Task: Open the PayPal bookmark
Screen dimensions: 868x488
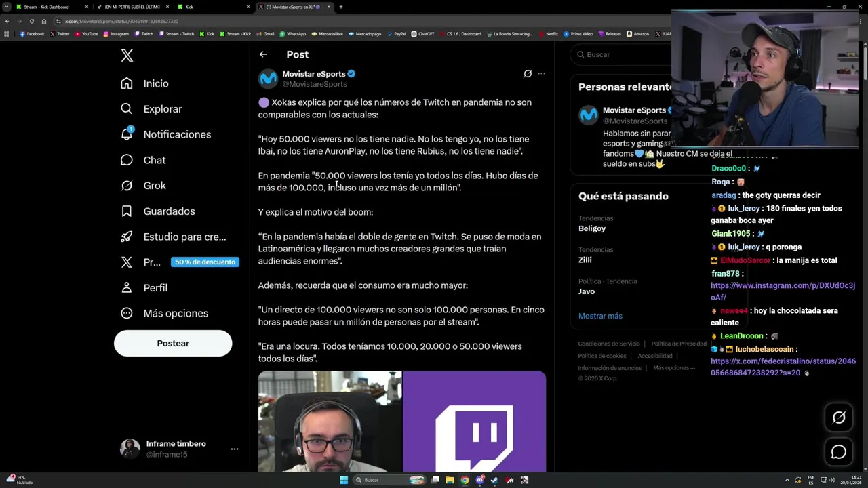Action: (396, 34)
